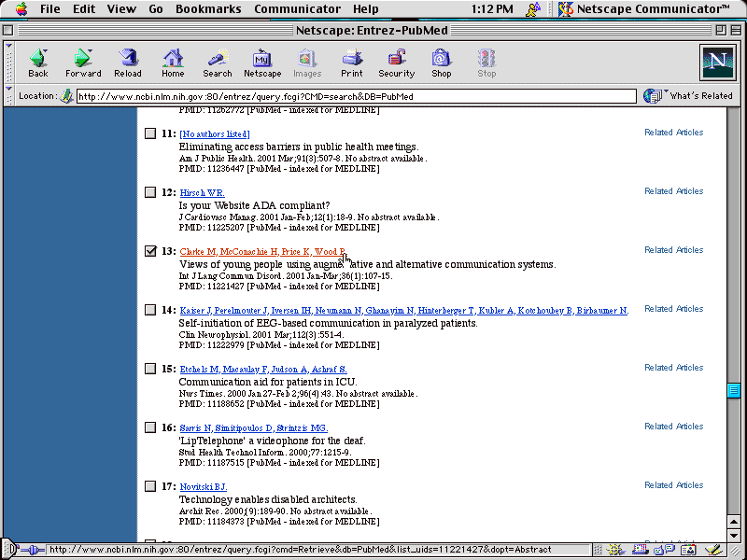This screenshot has width=747, height=560.
Task: Check the box for result 17
Action: [150, 486]
